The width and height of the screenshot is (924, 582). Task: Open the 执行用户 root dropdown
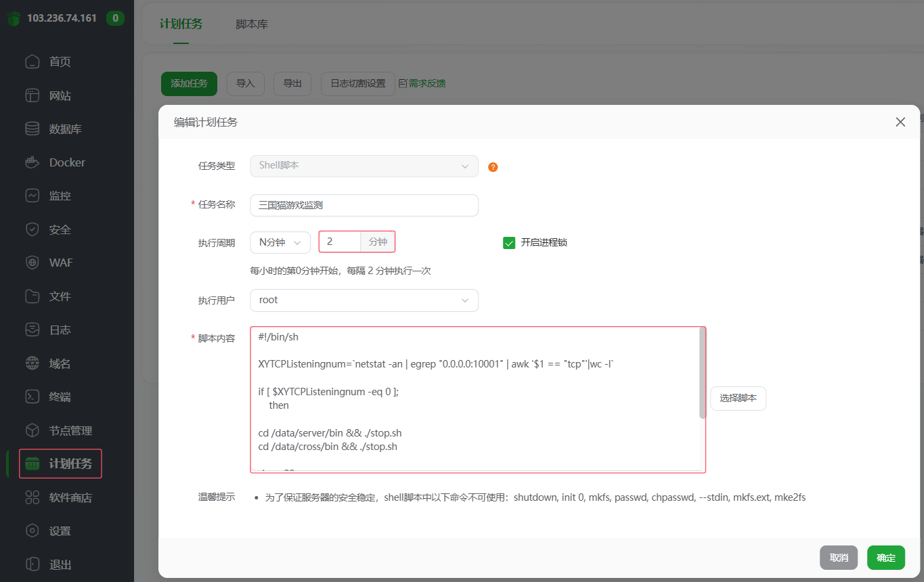pos(364,300)
